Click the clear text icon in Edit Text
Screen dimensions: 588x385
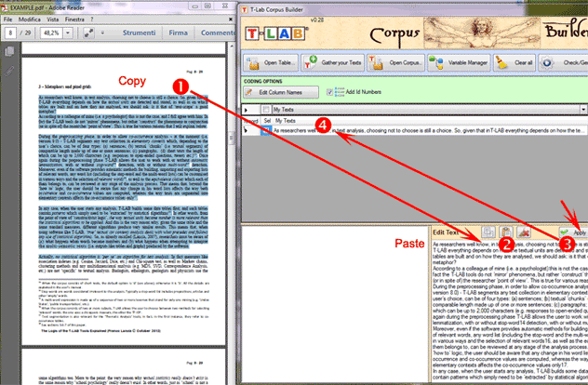524,232
